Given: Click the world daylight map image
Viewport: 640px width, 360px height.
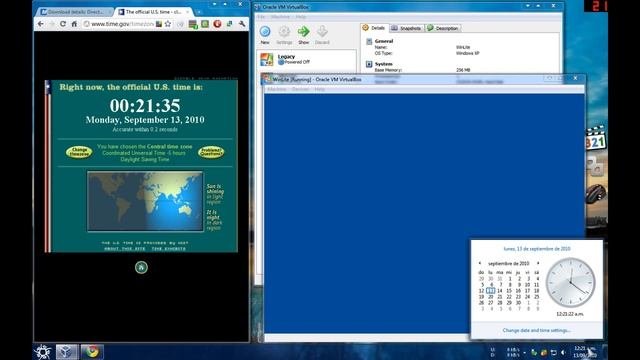Looking at the screenshot, I should (145, 201).
